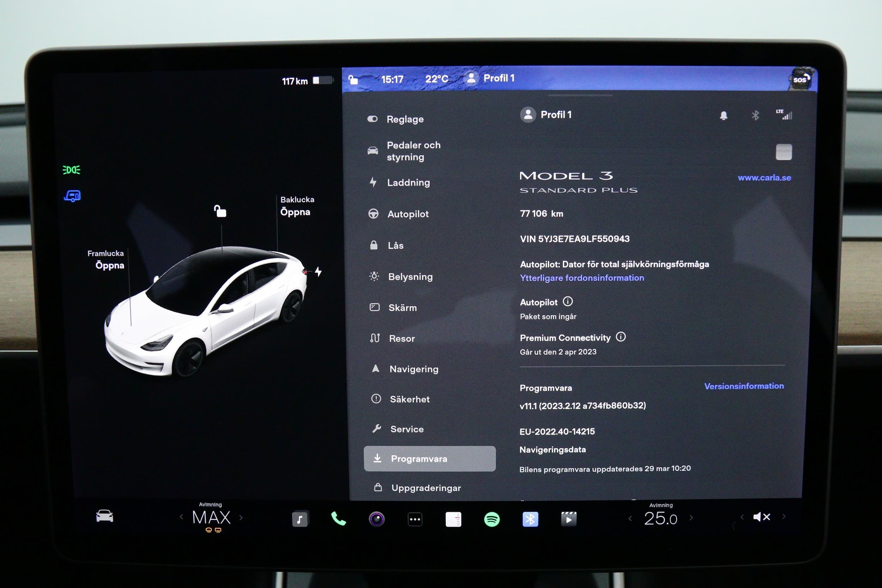Tap the 15:17 clock in top bar
The width and height of the screenshot is (882, 588).
pyautogui.click(x=392, y=79)
